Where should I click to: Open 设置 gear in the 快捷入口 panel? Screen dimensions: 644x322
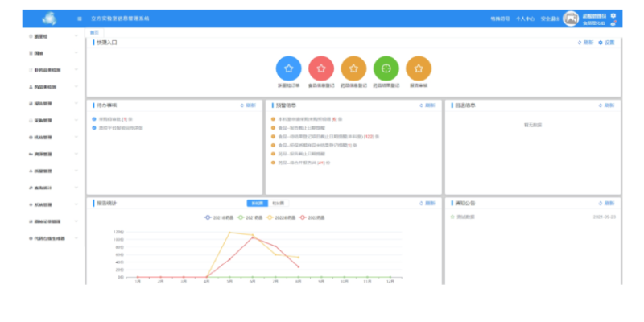pos(606,42)
